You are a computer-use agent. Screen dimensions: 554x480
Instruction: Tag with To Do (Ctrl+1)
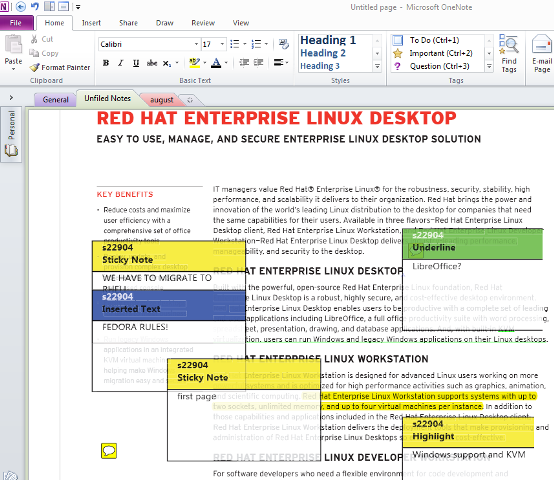[434, 40]
